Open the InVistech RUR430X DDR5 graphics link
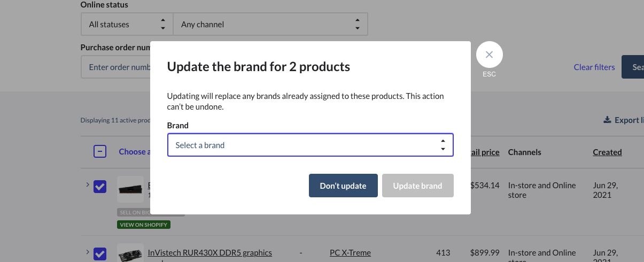The width and height of the screenshot is (644, 262). [210, 253]
